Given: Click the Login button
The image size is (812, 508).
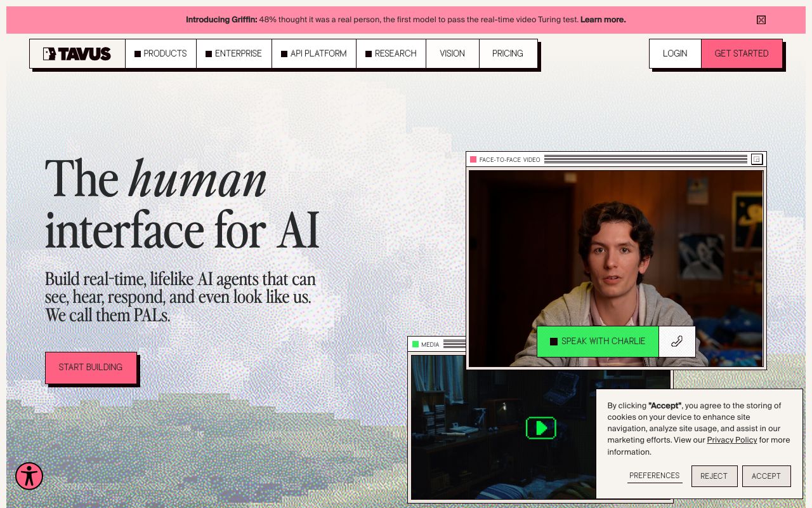Looking at the screenshot, I should [x=675, y=53].
